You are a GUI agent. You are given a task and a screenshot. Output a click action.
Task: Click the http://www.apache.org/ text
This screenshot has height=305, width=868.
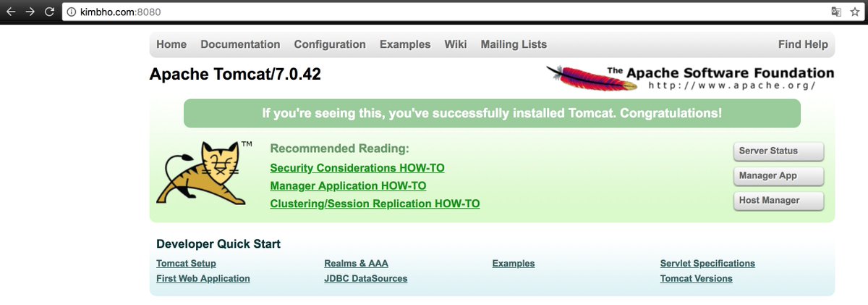click(732, 85)
